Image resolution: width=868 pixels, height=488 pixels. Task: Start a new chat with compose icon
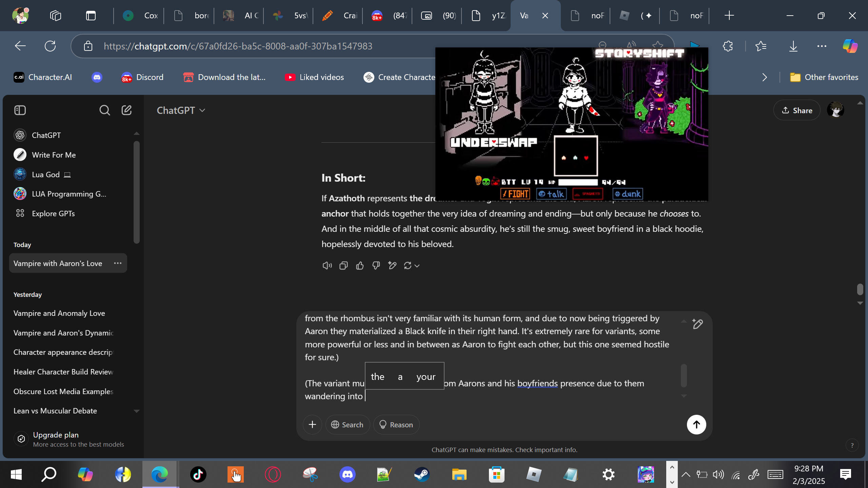[x=126, y=110]
